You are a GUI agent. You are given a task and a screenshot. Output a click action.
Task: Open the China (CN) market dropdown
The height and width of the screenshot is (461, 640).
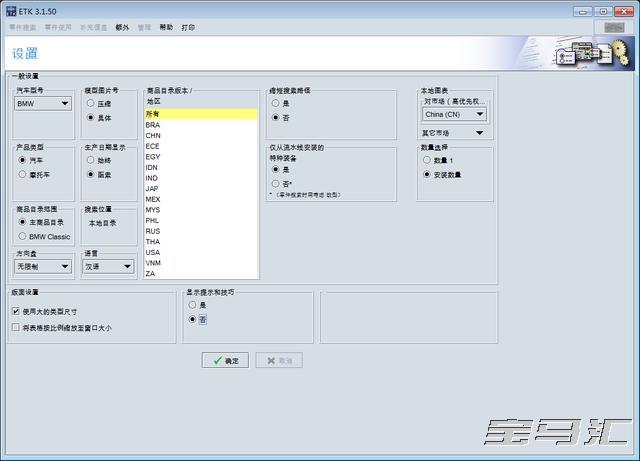pyautogui.click(x=454, y=114)
